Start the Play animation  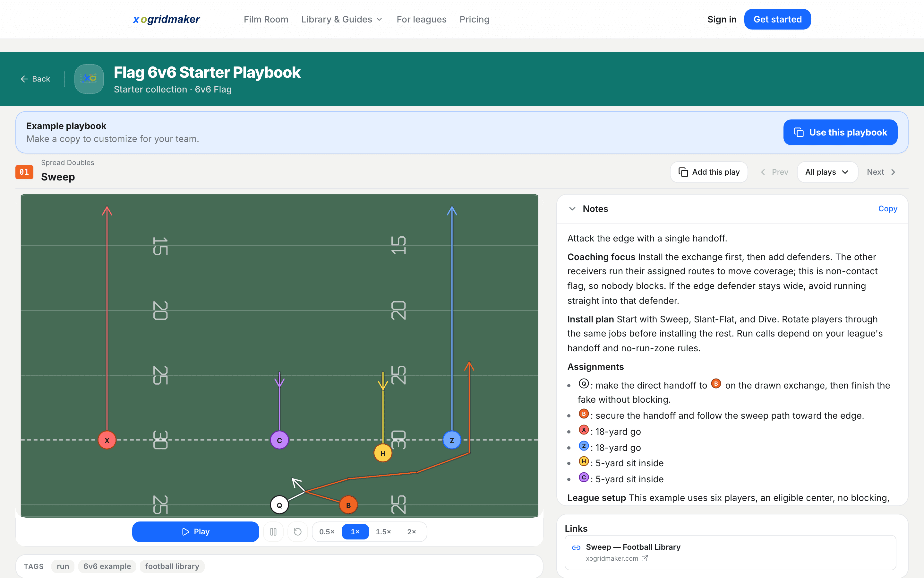[195, 532]
